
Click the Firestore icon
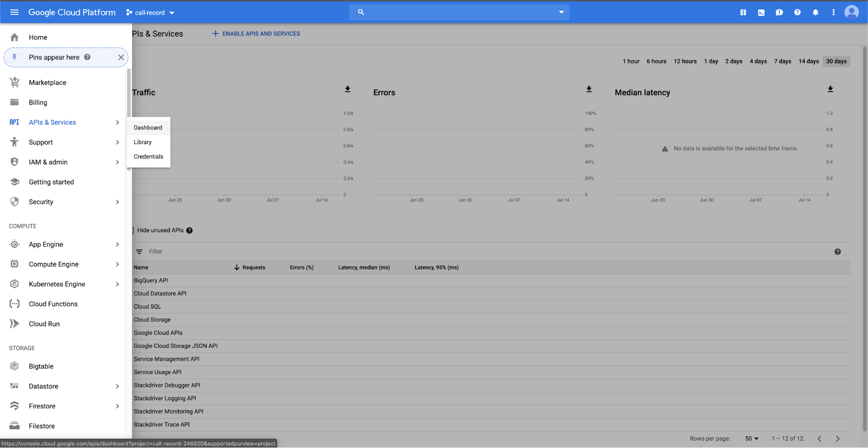14,406
